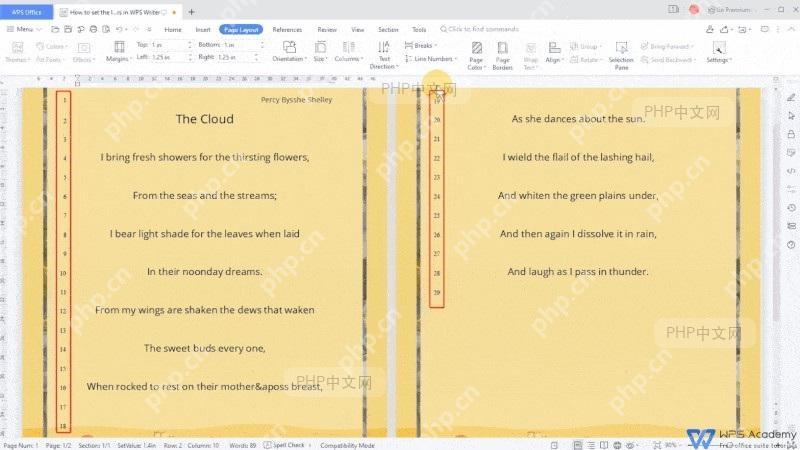Click the Print icon in quick toolbar
Screen dimensions: 800x450
[93, 29]
